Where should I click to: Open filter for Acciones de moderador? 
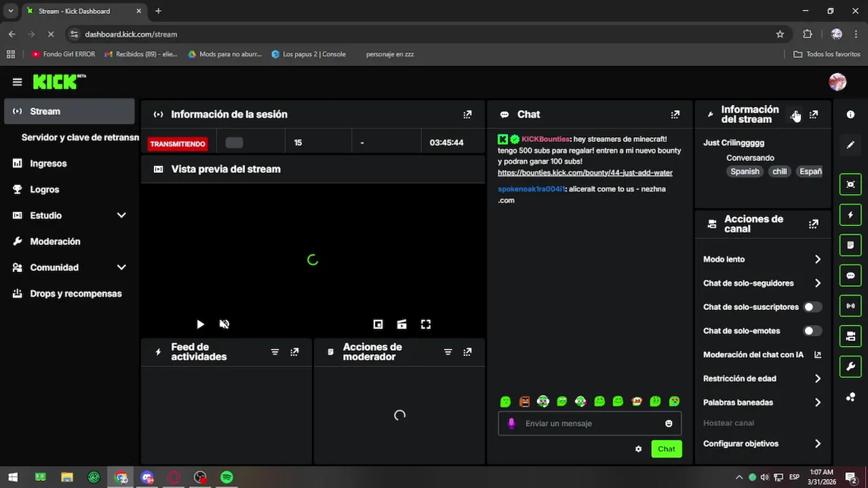pos(448,352)
